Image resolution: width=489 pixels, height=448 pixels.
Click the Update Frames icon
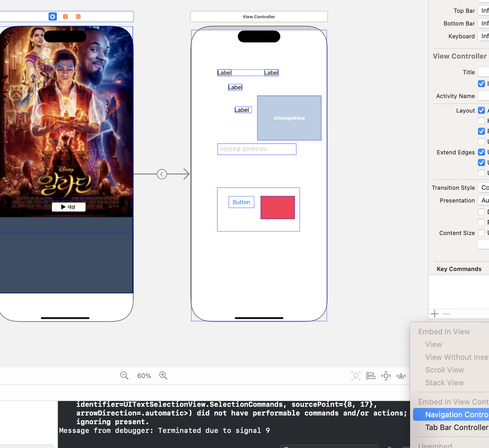356,376
